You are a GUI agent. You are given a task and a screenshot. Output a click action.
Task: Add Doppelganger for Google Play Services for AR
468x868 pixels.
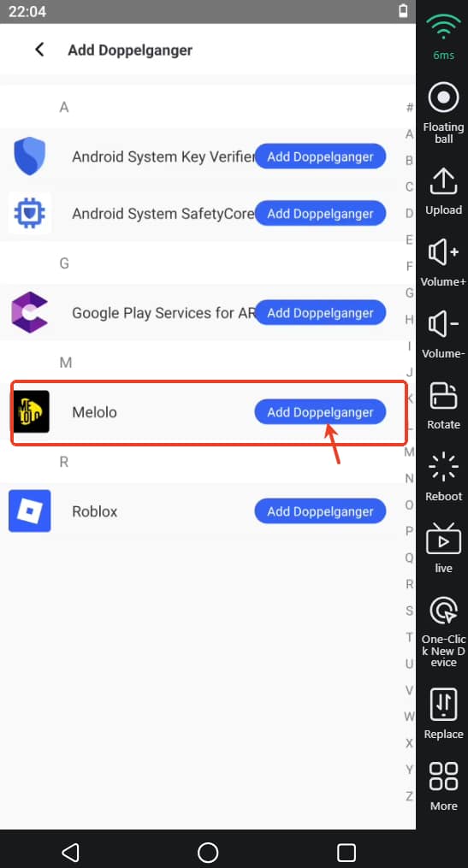point(320,313)
